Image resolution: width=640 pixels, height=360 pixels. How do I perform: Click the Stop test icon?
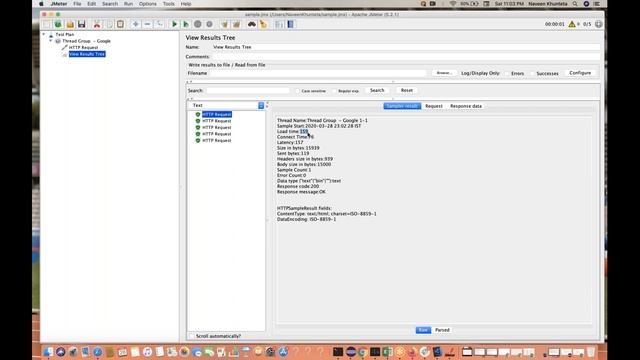[198, 24]
